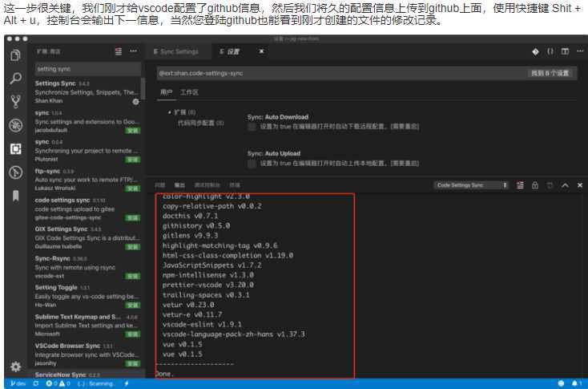This screenshot has width=588, height=389.
Task: Clear extensions search results icon
Action: point(119,51)
